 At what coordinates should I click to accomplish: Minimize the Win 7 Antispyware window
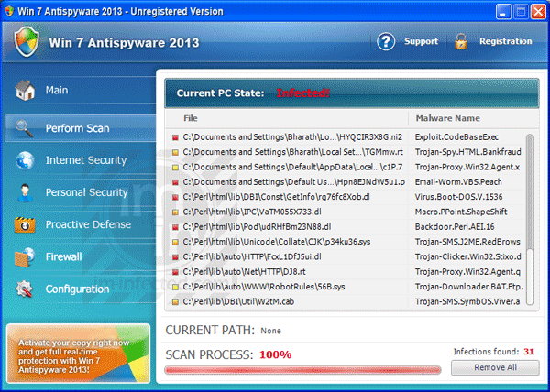[503, 12]
